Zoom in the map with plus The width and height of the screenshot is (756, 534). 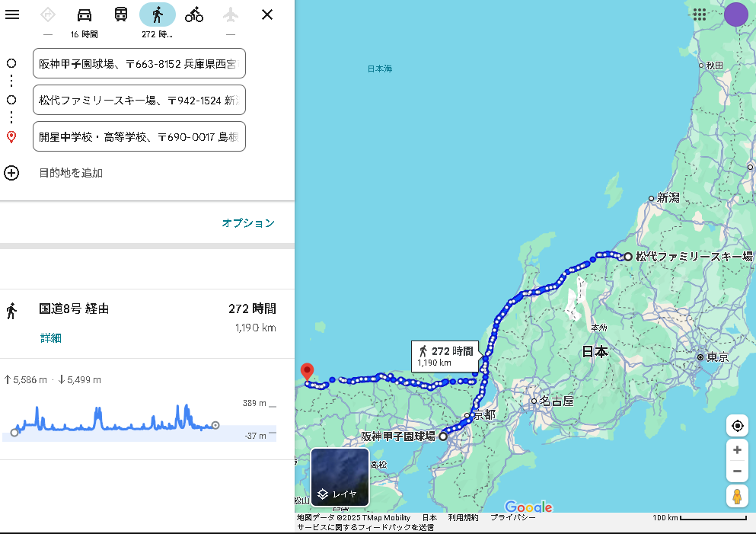click(x=737, y=450)
